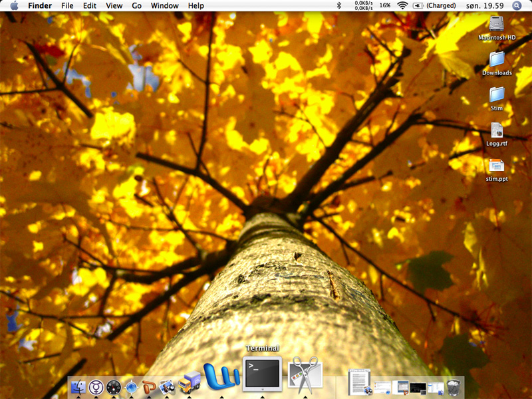This screenshot has width=532, height=399.
Task: Open the Edit menu
Action: coord(90,5)
